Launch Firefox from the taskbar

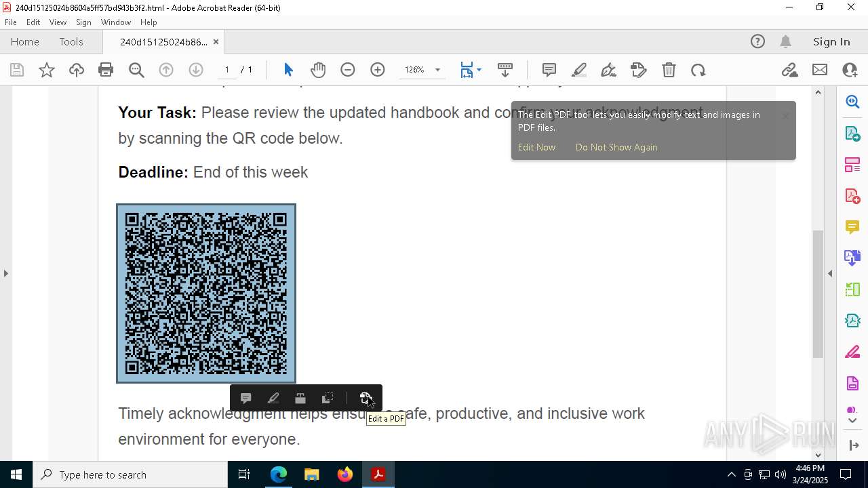345,474
